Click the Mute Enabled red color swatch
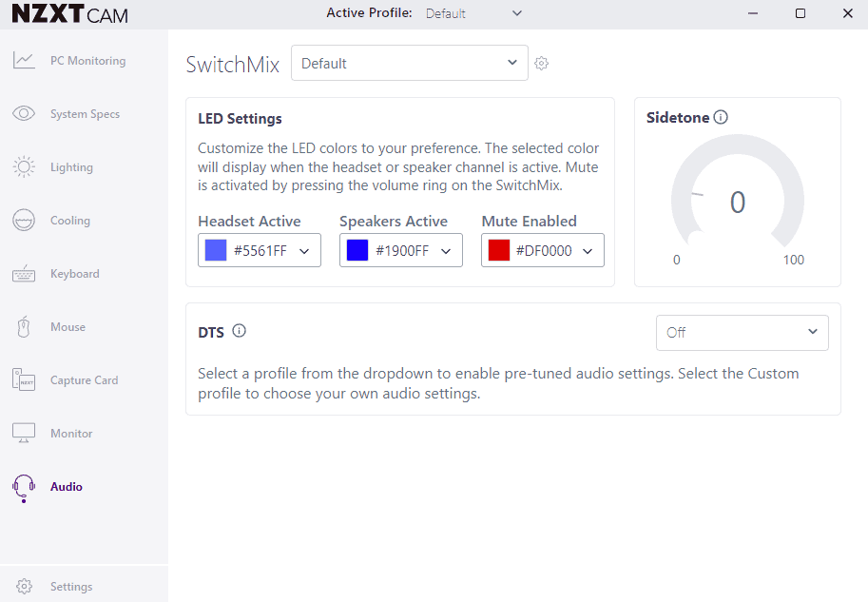Image resolution: width=868 pixels, height=602 pixels. [x=499, y=251]
